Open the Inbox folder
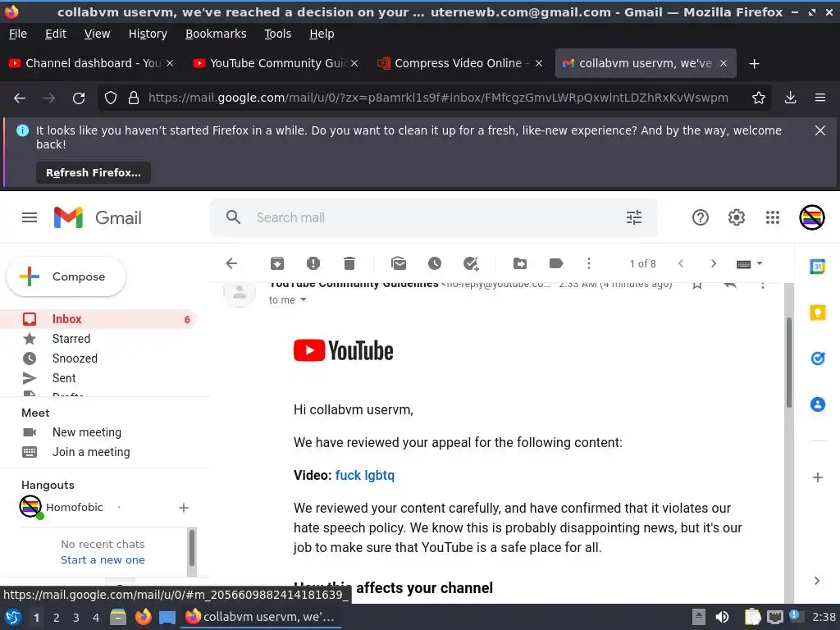The image size is (840, 630). [x=98, y=319]
